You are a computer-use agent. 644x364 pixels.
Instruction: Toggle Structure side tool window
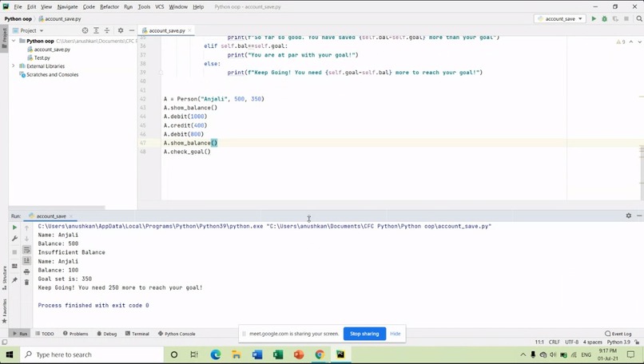pos(5,278)
